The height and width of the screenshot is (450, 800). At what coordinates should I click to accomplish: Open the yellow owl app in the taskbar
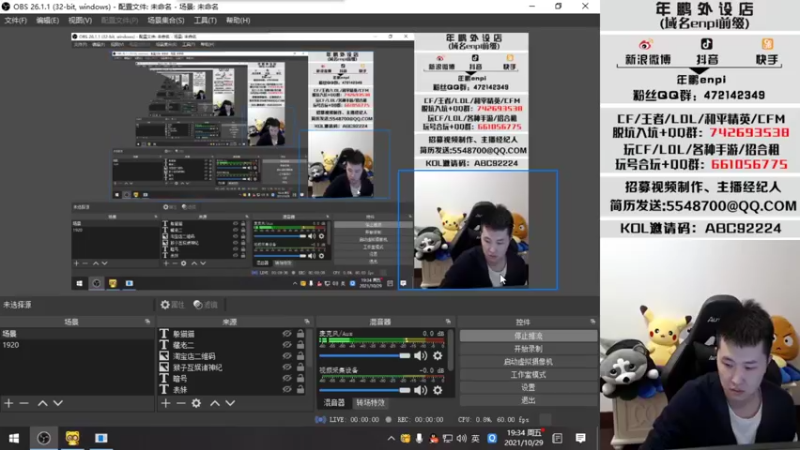click(72, 438)
